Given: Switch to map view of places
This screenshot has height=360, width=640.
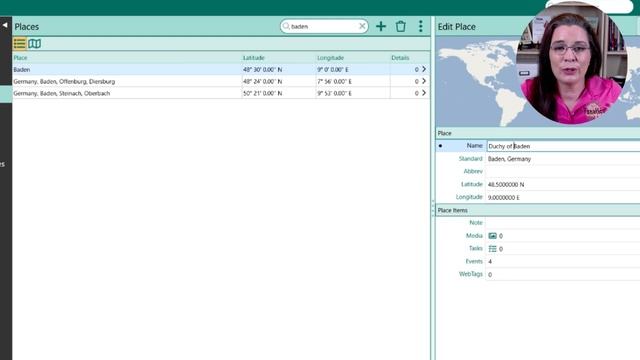Looking at the screenshot, I should point(35,44).
